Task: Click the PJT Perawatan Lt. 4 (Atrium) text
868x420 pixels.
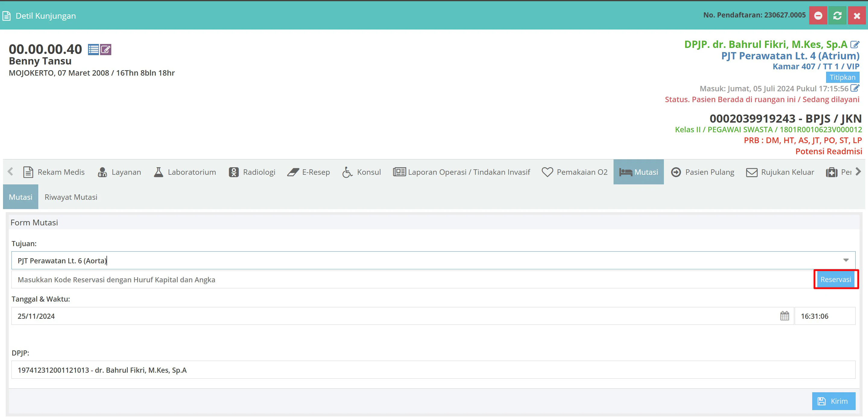Action: click(x=790, y=56)
